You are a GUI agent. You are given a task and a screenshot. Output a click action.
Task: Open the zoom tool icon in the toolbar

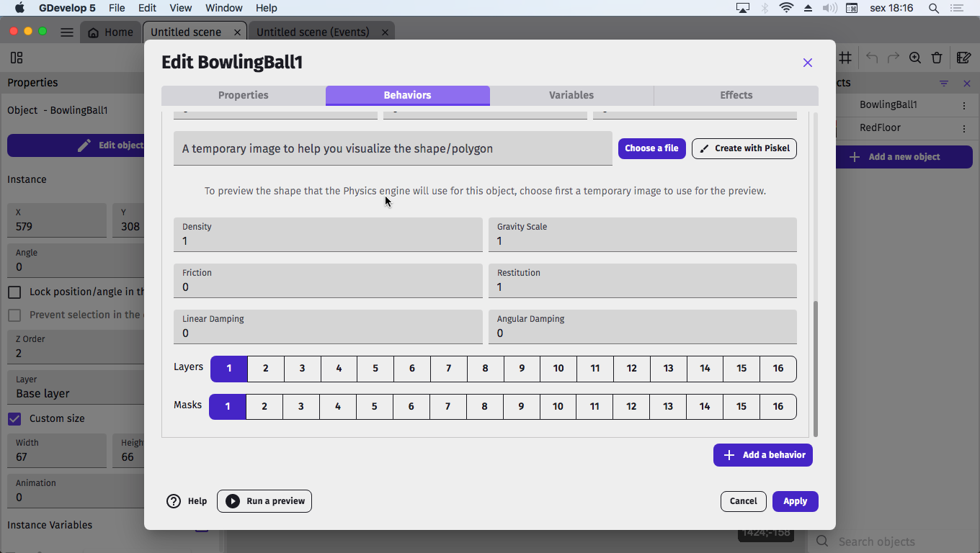915,58
